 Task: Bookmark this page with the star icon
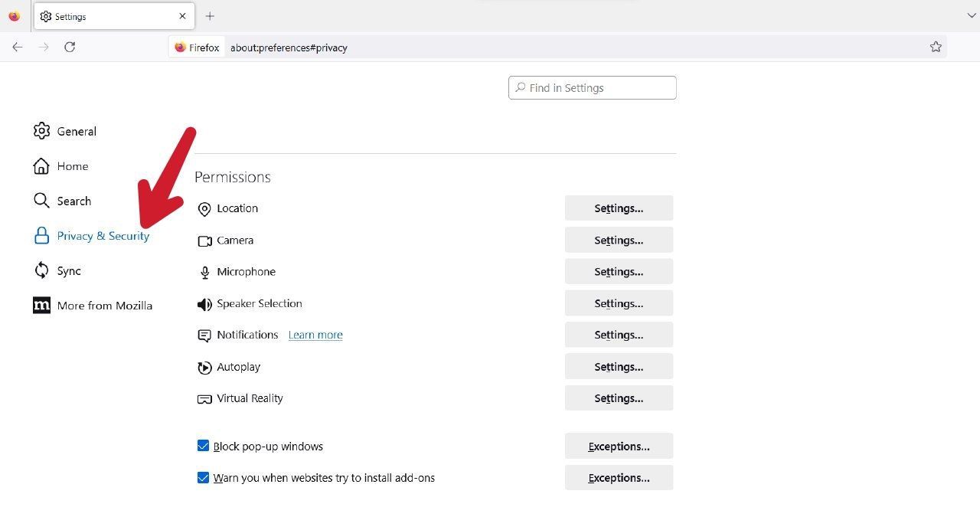[x=936, y=47]
